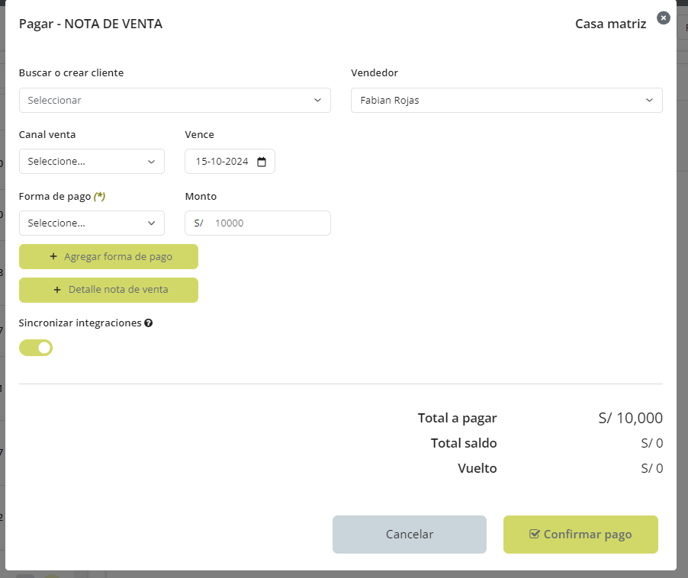The width and height of the screenshot is (688, 578).
Task: Click the help icon beside Sincronizar integraciones
Action: [x=149, y=323]
